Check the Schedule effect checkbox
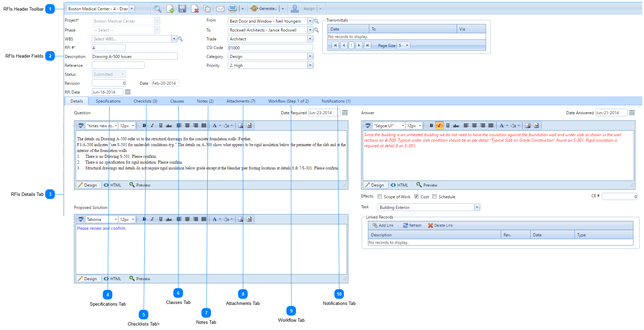 coord(434,197)
